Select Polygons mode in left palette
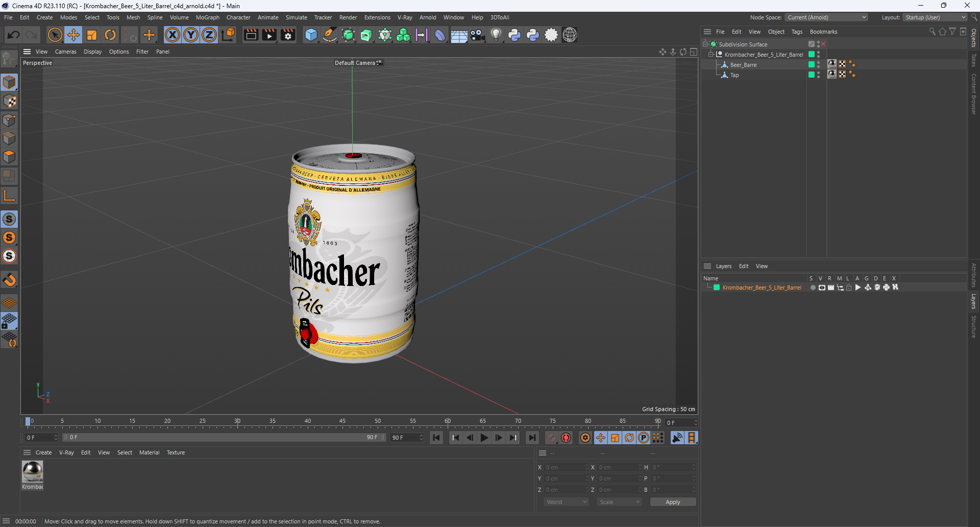 click(9, 157)
